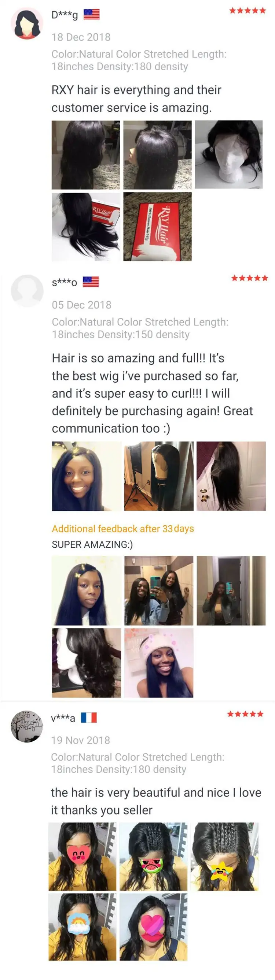Open the red RXY Hair box photo on granite
Image resolution: width=275 pixels, height=980 pixels.
pyautogui.click(x=158, y=226)
